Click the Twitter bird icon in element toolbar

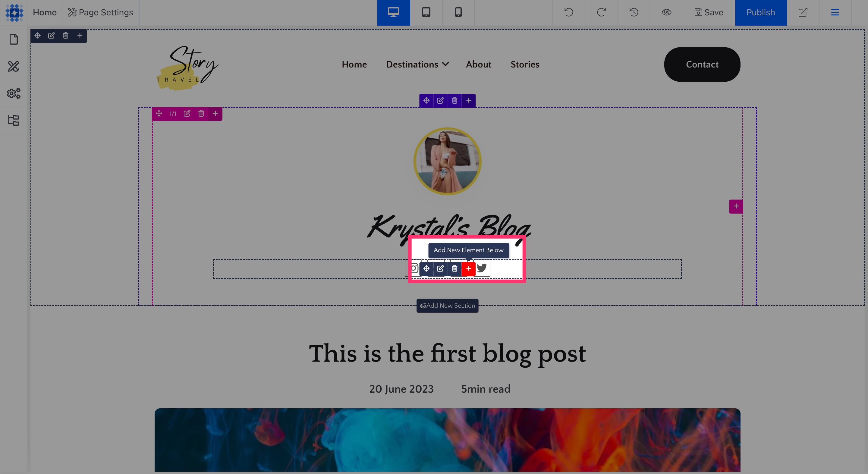481,268
